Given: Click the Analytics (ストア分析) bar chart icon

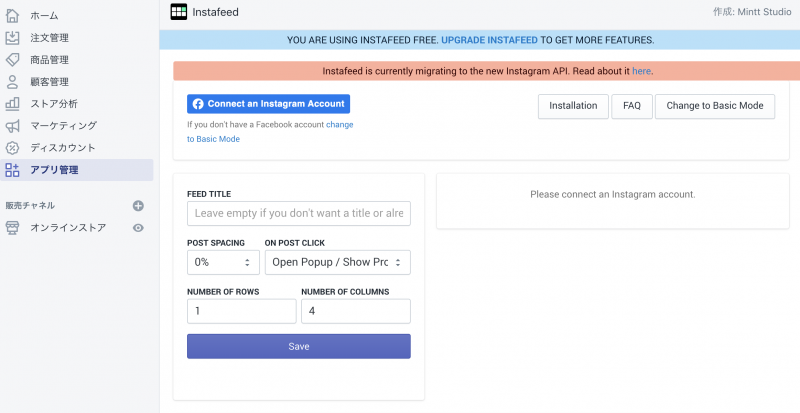Looking at the screenshot, I should click(x=12, y=104).
